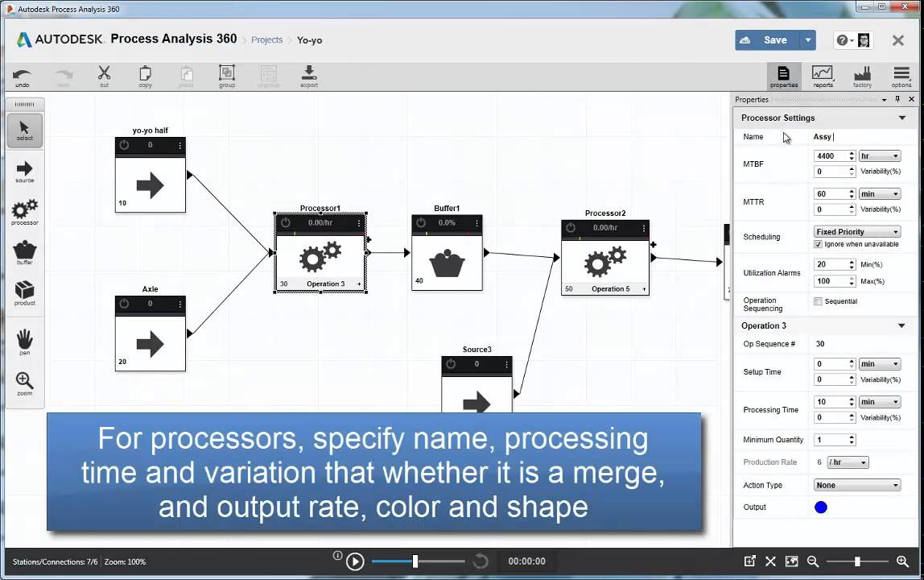Pick the buffer basket tool
924x580 pixels.
click(25, 252)
